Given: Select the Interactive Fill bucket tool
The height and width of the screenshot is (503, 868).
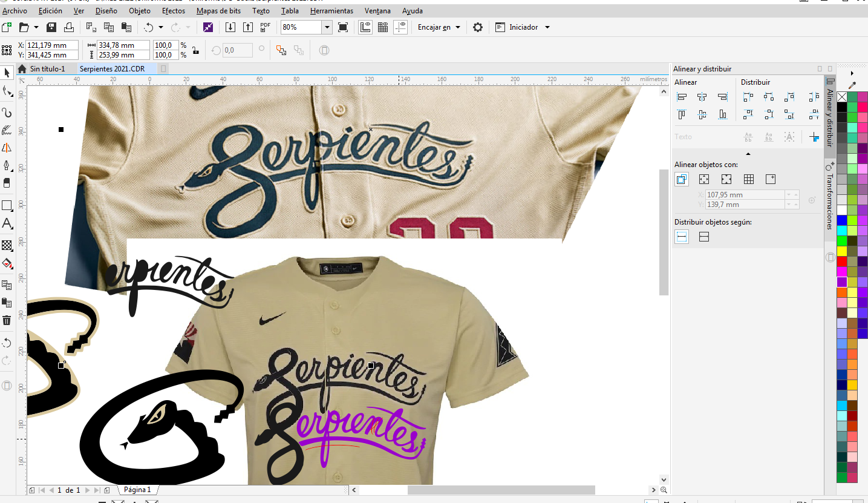Looking at the screenshot, I should point(7,263).
